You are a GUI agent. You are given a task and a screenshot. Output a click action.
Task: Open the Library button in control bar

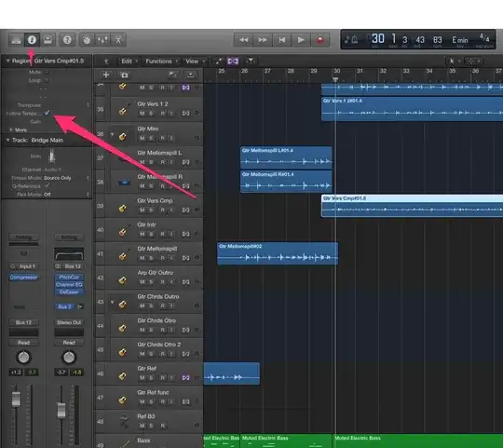click(x=16, y=40)
